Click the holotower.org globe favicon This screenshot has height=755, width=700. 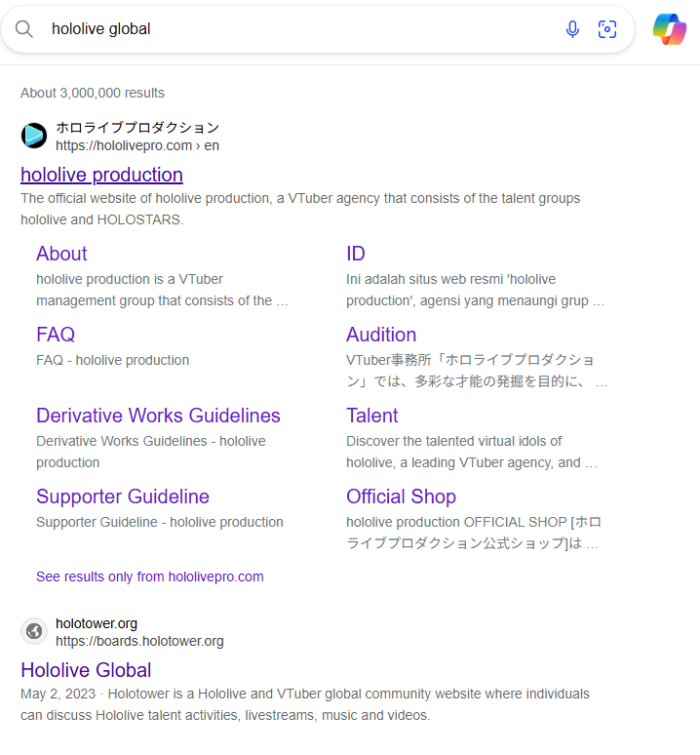click(x=34, y=631)
